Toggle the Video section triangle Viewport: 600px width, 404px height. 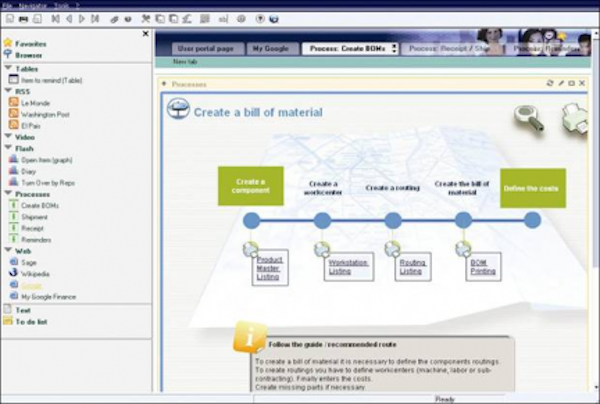coord(8,136)
